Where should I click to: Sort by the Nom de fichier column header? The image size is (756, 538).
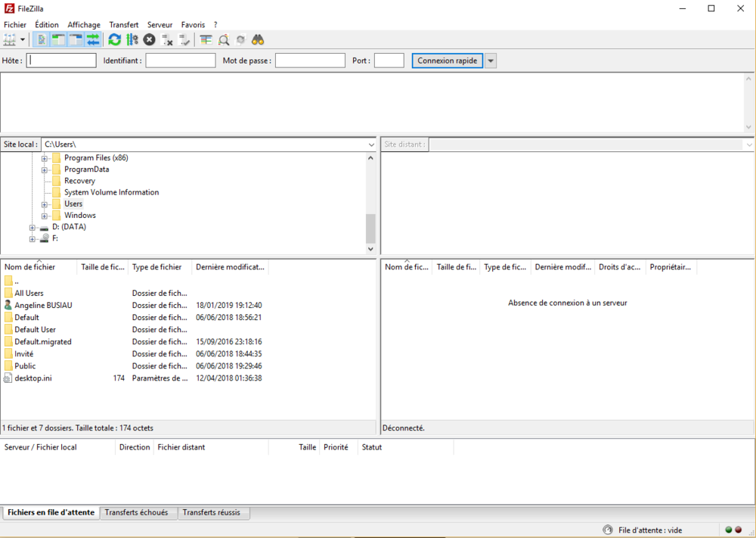(30, 267)
